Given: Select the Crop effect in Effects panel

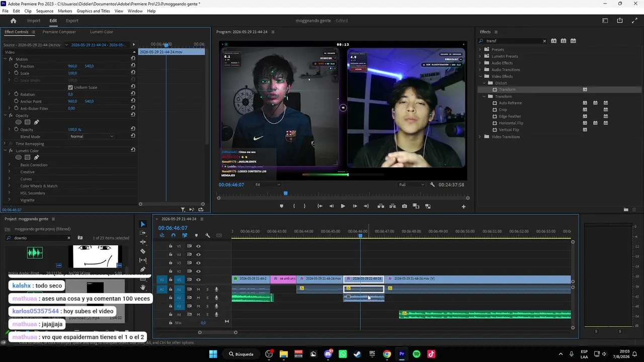Looking at the screenshot, I should coord(503,110).
